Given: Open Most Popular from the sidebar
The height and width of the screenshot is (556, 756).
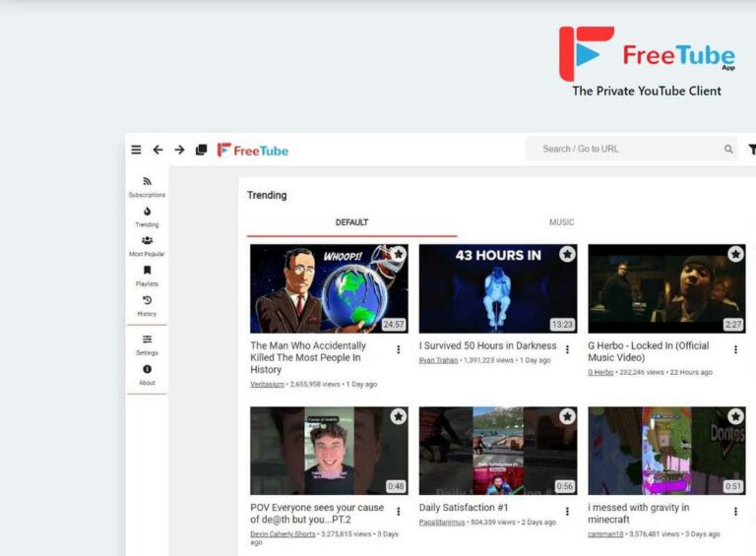Looking at the screenshot, I should point(147,246).
